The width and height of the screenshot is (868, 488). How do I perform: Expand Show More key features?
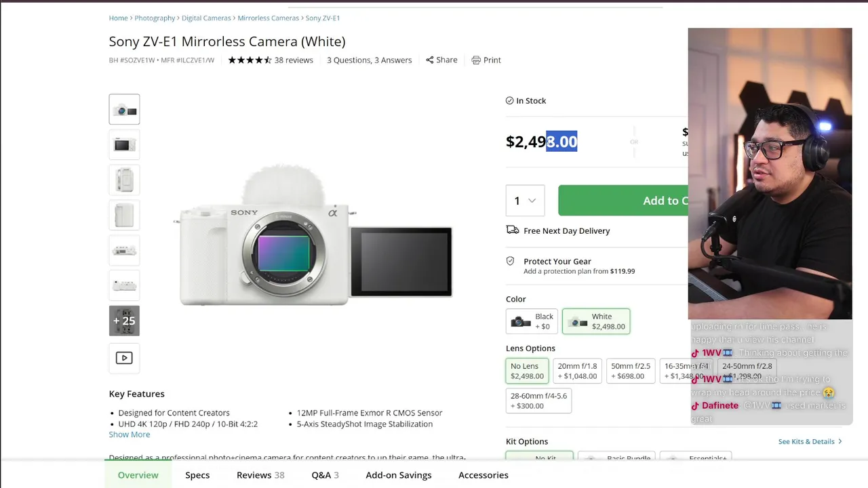[x=130, y=434]
